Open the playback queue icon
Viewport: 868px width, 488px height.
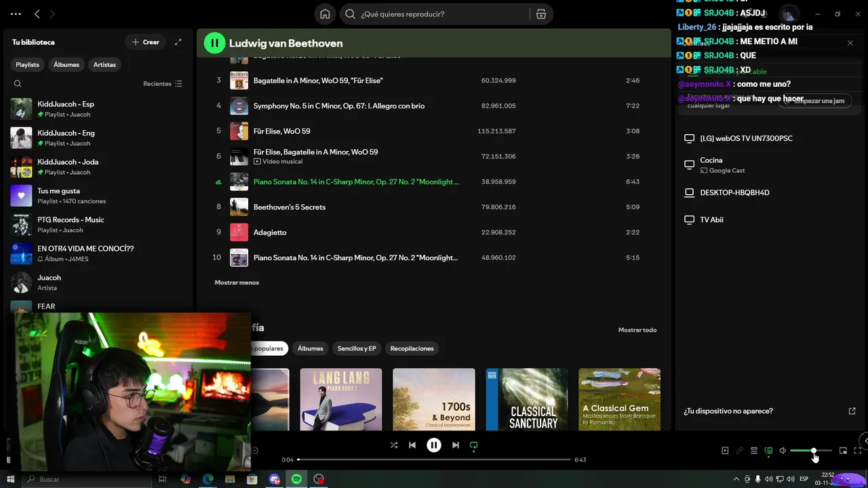coord(753,451)
